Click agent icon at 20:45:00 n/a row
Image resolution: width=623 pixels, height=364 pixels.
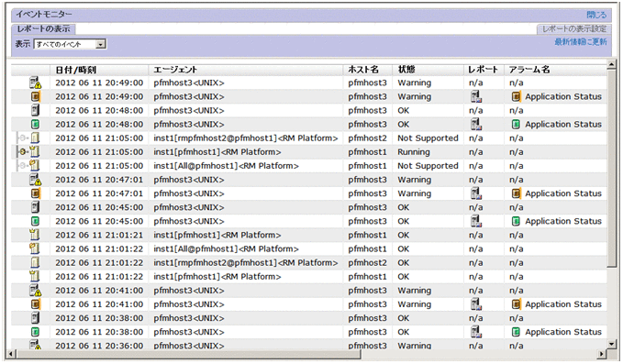tap(35, 207)
